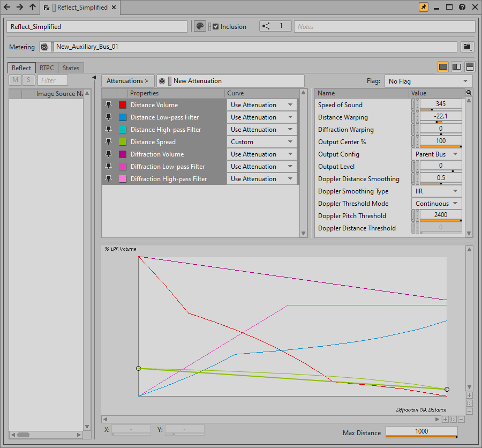Select the split side-by-side layout icon

pyautogui.click(x=456, y=67)
